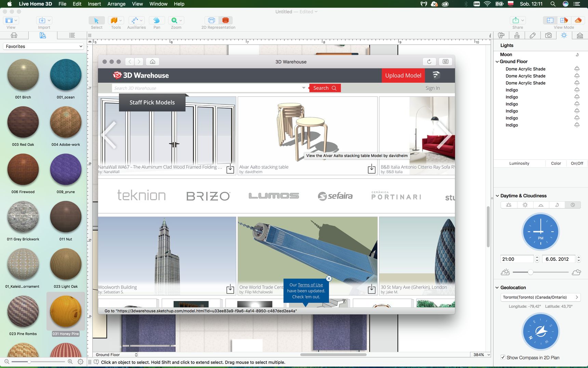Open the View toolbar dropdown
Image resolution: width=588 pixels, height=368 pixels.
pyautogui.click(x=11, y=21)
